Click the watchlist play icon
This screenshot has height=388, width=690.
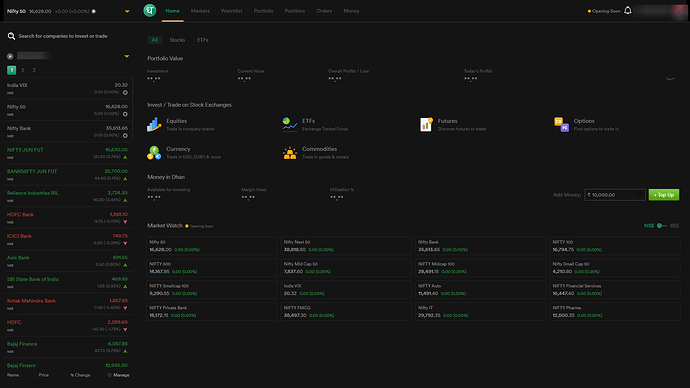click(x=10, y=56)
